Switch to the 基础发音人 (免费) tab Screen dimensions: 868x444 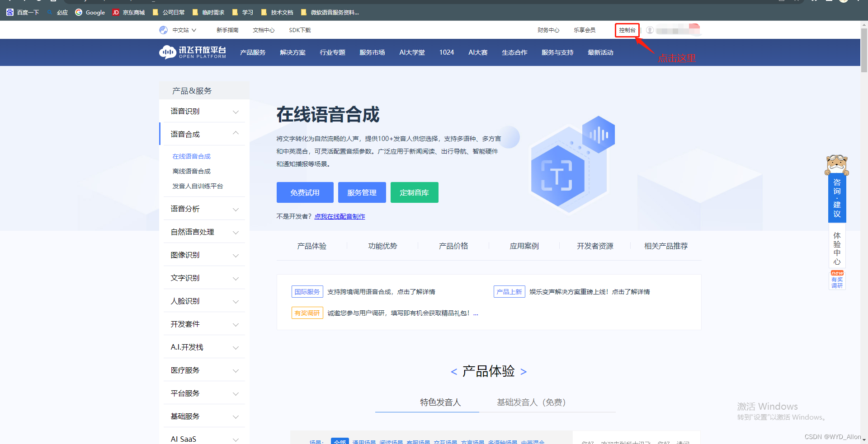click(531, 402)
